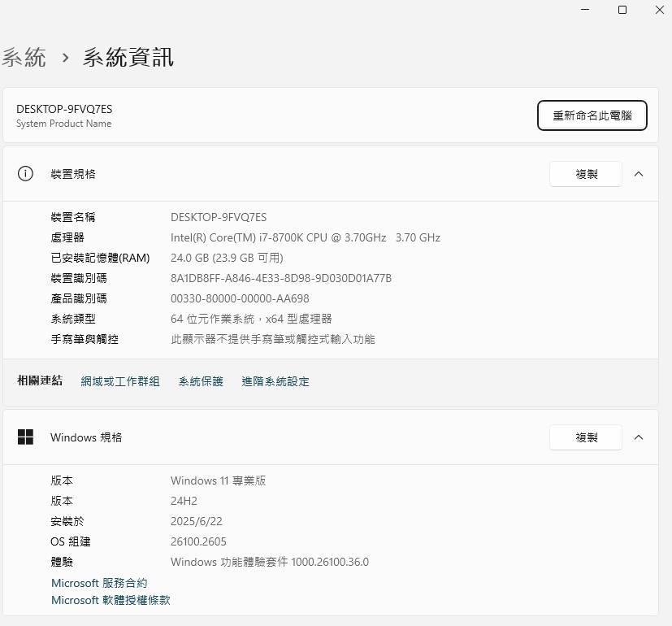Copy device specs with 複製 beside 裝置規格
The width and height of the screenshot is (672, 626).
(586, 174)
